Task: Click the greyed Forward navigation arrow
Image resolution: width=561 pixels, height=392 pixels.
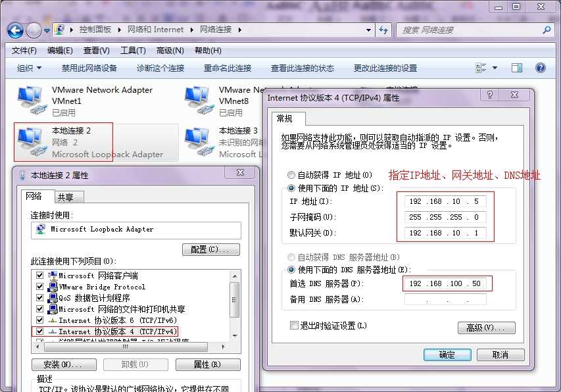Action: pyautogui.click(x=34, y=30)
